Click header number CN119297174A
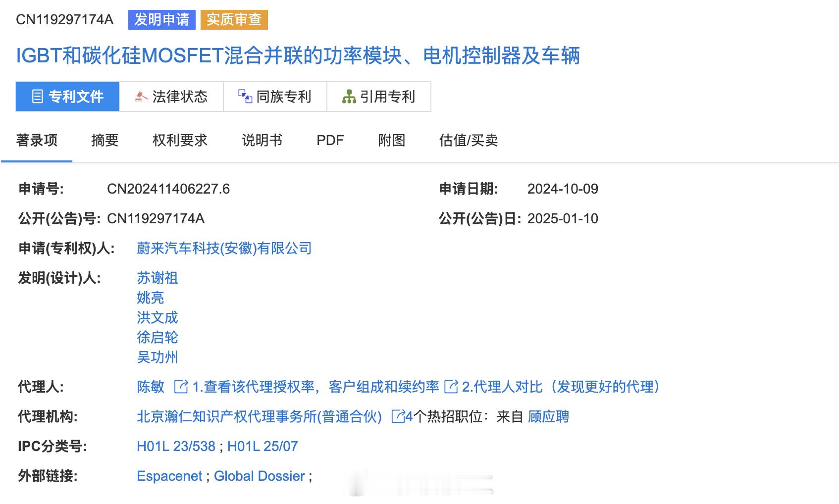 64,20
